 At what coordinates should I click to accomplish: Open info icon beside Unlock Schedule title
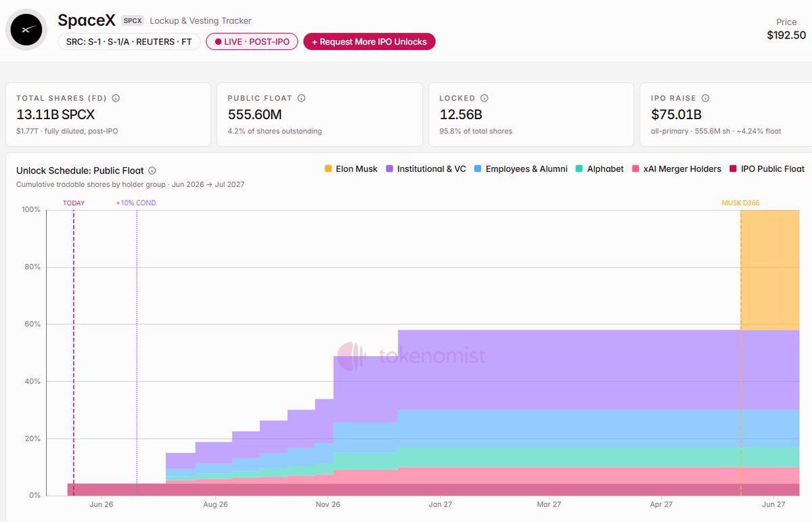[x=152, y=171]
